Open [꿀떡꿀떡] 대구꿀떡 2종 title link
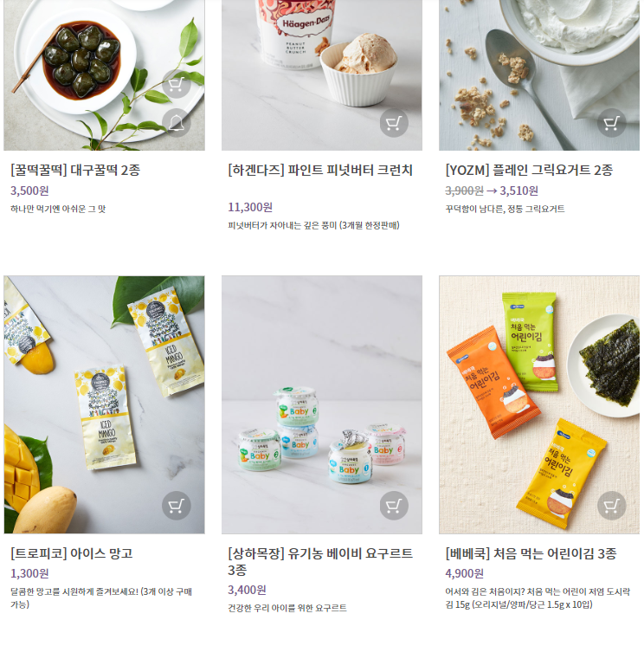Viewport: 644px width, 646px height. click(x=75, y=170)
